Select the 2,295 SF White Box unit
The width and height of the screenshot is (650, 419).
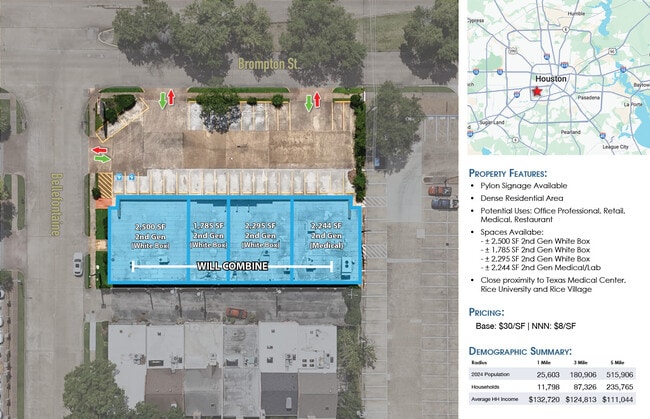coord(260,236)
